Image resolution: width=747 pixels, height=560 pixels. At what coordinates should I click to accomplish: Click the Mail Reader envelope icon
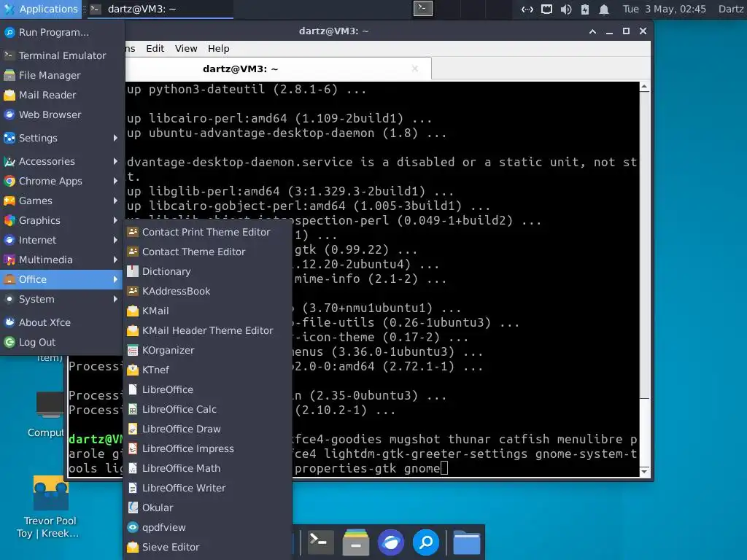click(x=9, y=96)
